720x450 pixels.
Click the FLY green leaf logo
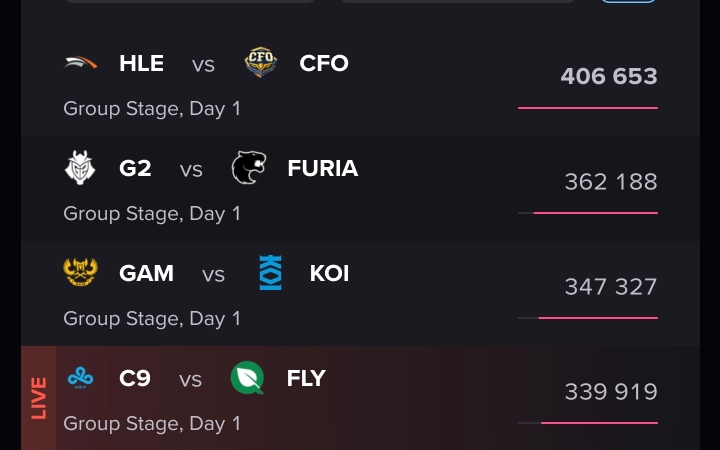[247, 378]
